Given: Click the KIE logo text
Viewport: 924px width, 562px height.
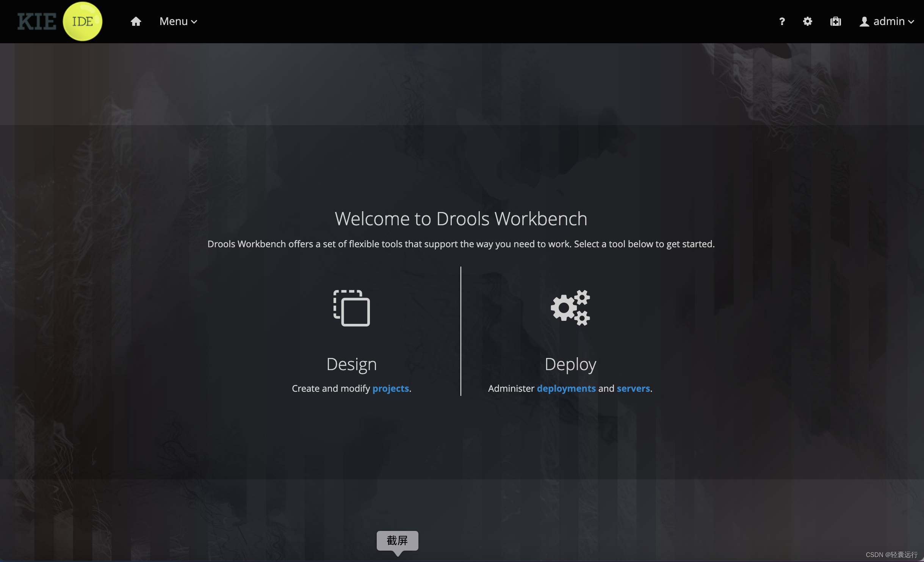Looking at the screenshot, I should (x=37, y=22).
